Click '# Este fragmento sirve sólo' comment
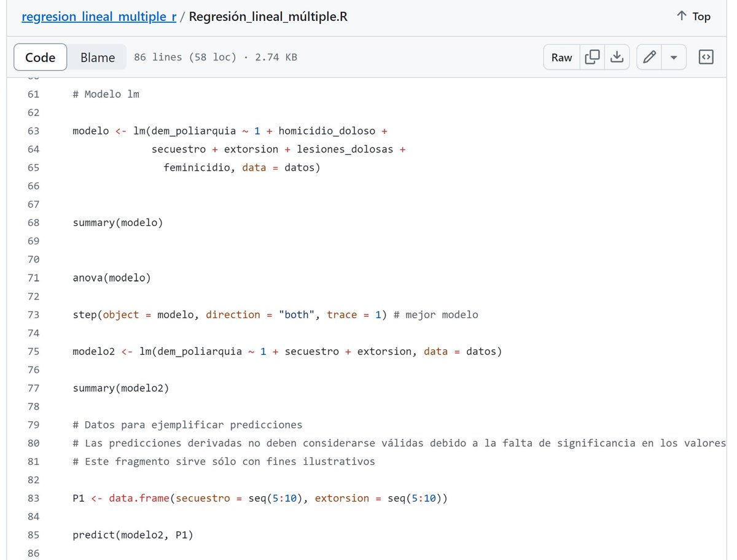The width and height of the screenshot is (737, 560). pos(224,461)
